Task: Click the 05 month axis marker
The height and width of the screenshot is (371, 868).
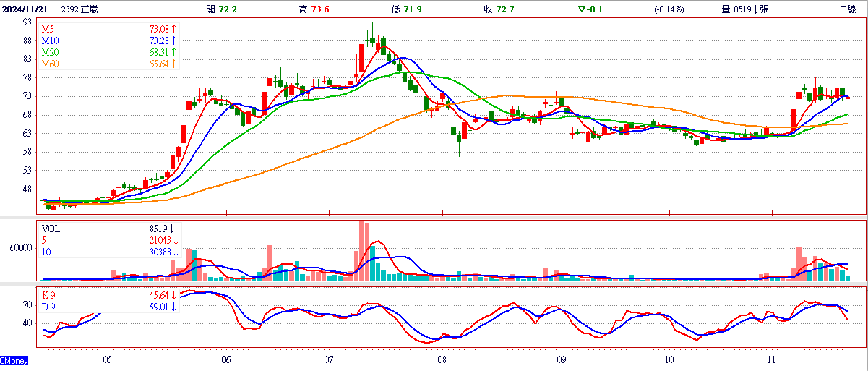Action: [x=108, y=359]
